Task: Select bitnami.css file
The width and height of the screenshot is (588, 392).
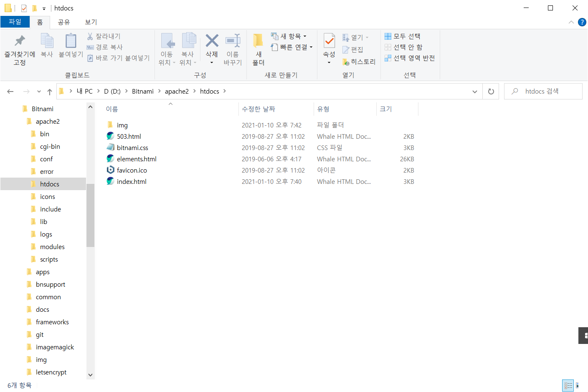Action: (132, 148)
